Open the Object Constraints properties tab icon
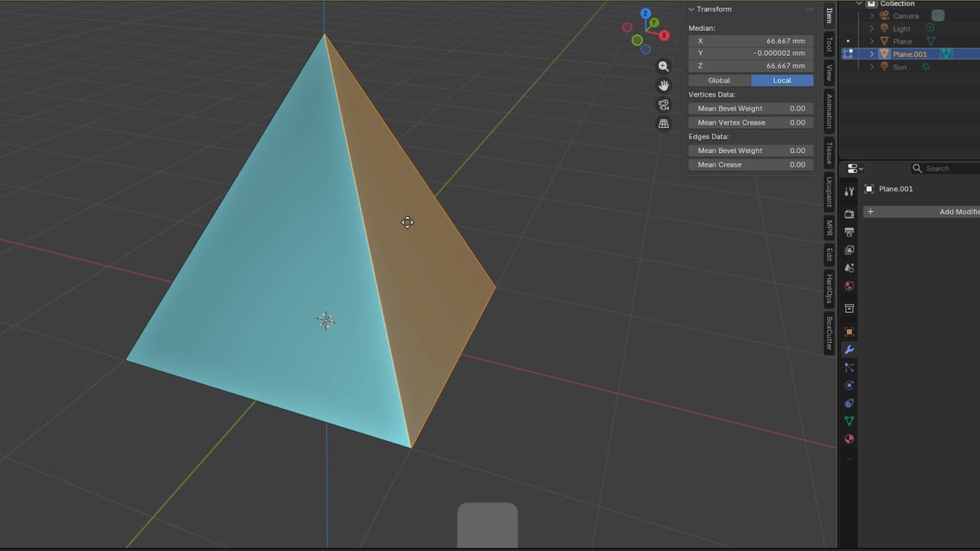980x551 pixels. 849,403
